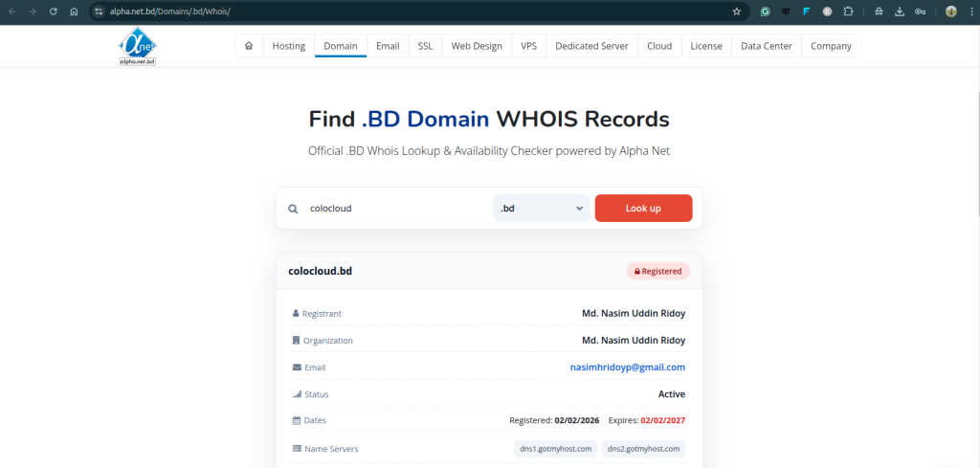Image resolution: width=980 pixels, height=468 pixels.
Task: Click the Look up button
Action: point(643,209)
